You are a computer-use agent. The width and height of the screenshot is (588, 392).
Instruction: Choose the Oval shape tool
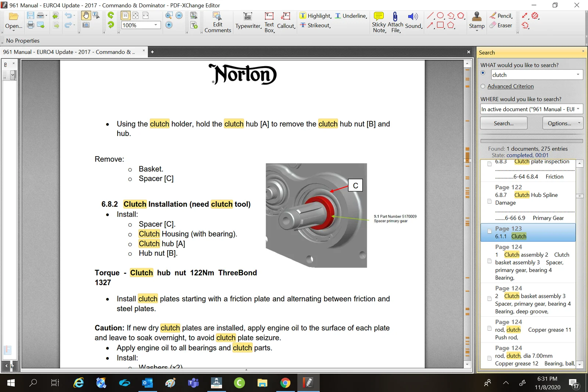pyautogui.click(x=440, y=16)
